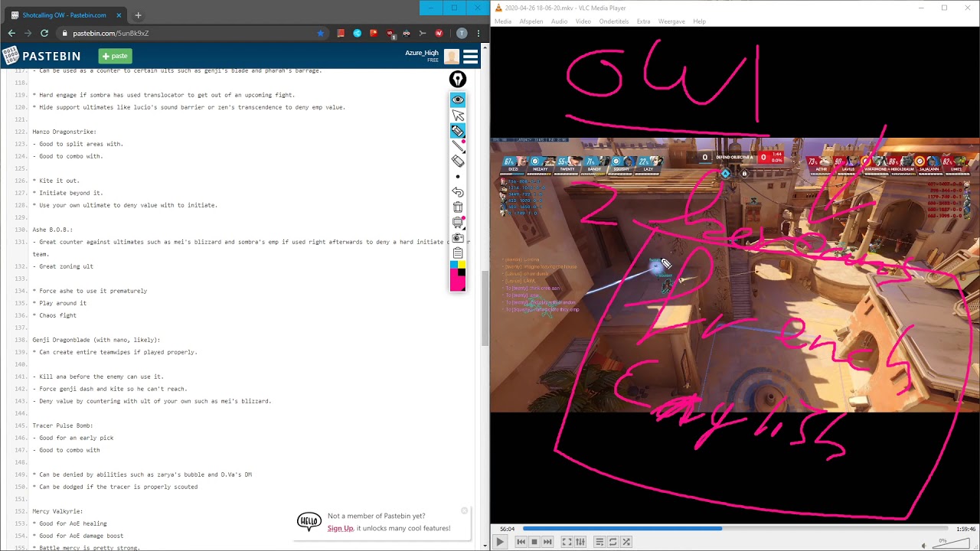Image resolution: width=980 pixels, height=551 pixels.
Task: Click the Sign Up link
Action: pyautogui.click(x=341, y=528)
